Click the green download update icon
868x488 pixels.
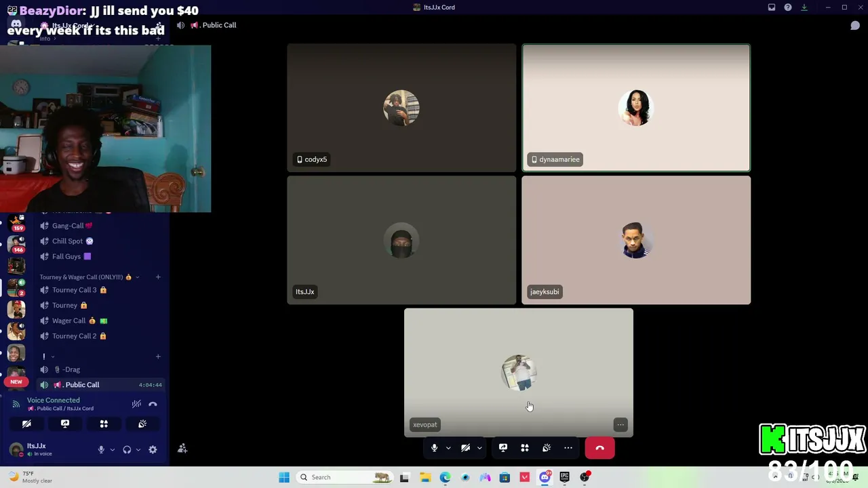coord(804,7)
